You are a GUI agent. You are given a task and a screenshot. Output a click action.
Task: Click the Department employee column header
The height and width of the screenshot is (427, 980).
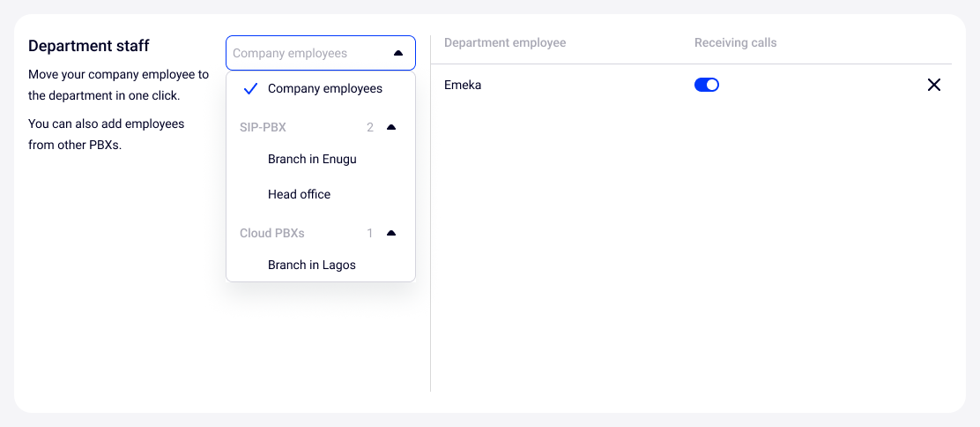505,42
